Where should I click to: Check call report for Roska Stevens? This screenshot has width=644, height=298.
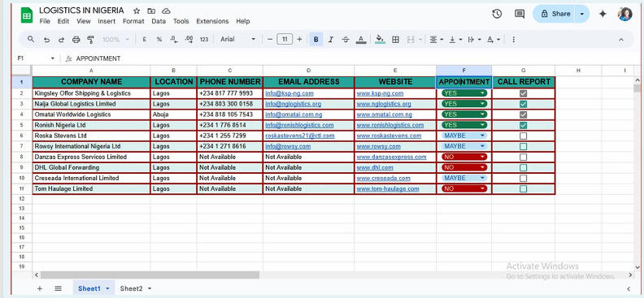click(523, 136)
